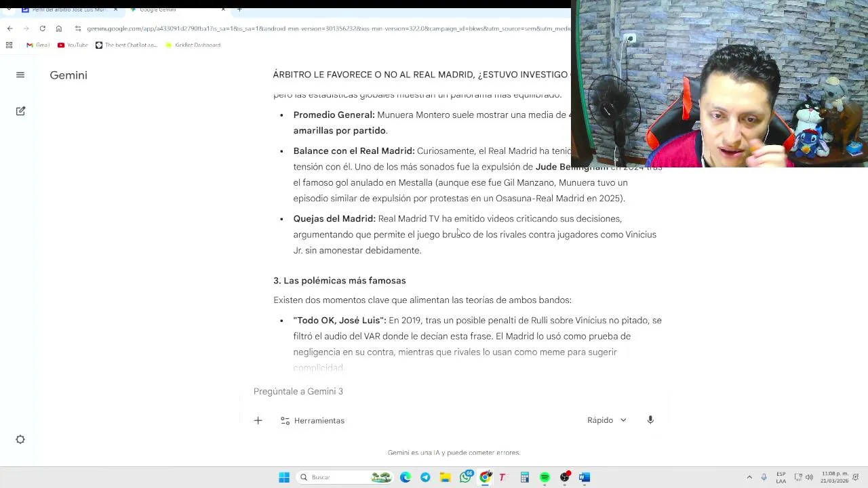
Task: Open the red T app on taskbar
Action: click(x=502, y=477)
